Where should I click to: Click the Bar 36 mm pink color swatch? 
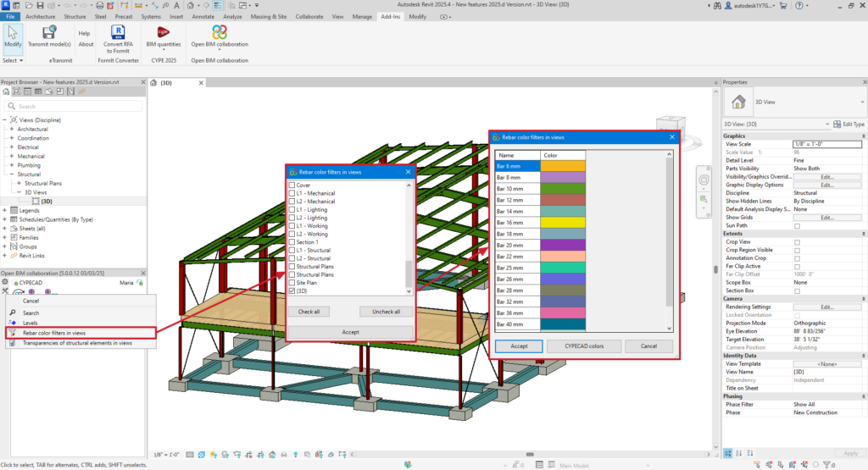[x=563, y=313]
